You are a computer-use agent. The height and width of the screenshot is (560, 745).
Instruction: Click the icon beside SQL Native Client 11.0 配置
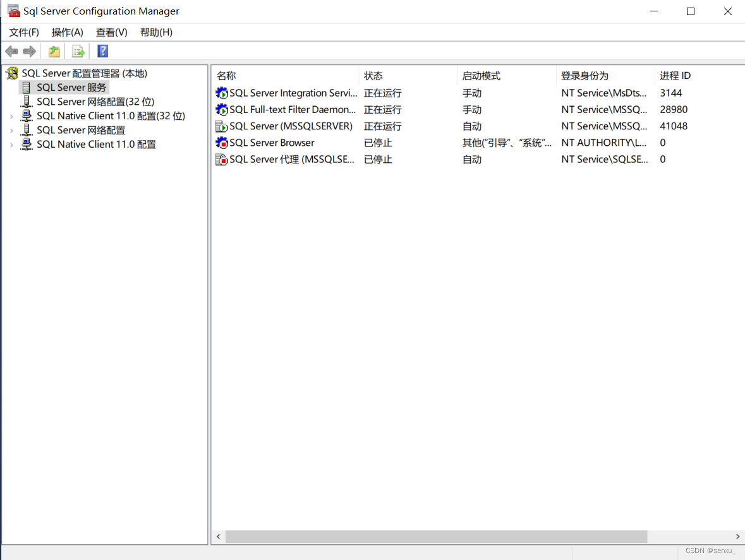(27, 145)
